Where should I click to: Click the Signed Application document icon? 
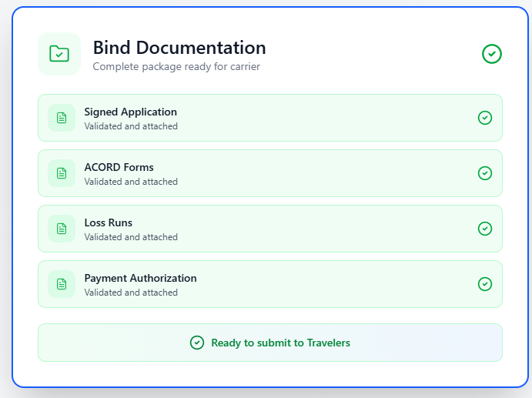62,118
